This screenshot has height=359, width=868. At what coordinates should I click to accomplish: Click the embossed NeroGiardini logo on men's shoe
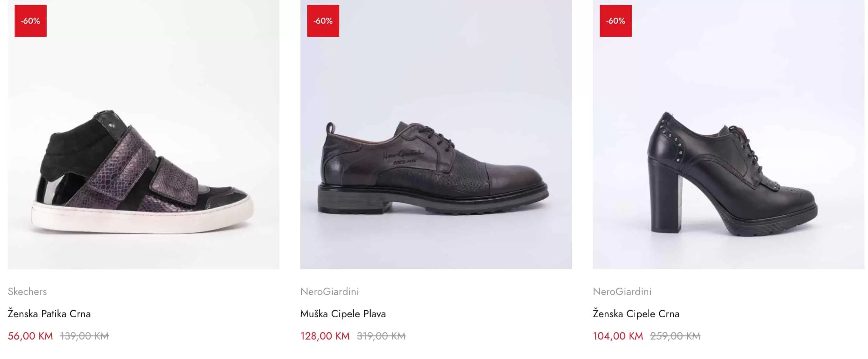(404, 157)
